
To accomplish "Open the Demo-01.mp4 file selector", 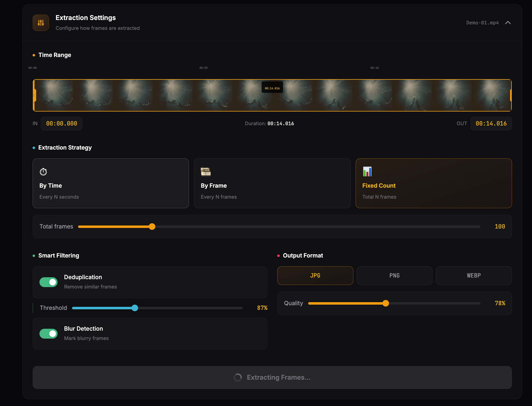I will pos(482,22).
